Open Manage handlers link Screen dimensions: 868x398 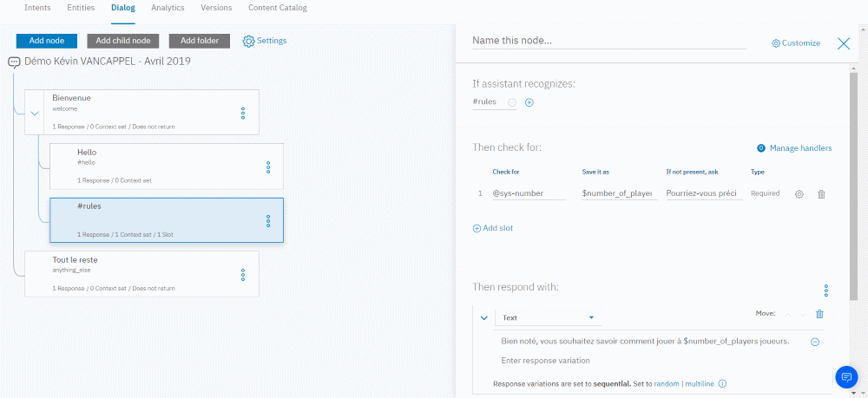[800, 148]
